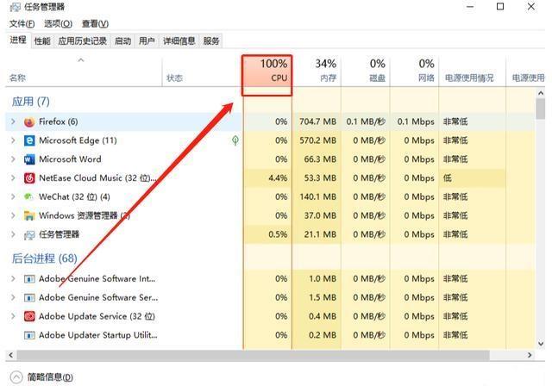Sort by the 磁盘 column header
The width and height of the screenshot is (552, 392).
pos(366,71)
